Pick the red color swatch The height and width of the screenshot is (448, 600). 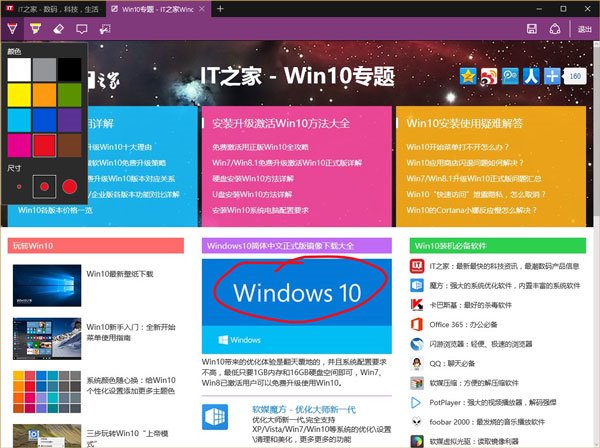pyautogui.click(x=44, y=146)
